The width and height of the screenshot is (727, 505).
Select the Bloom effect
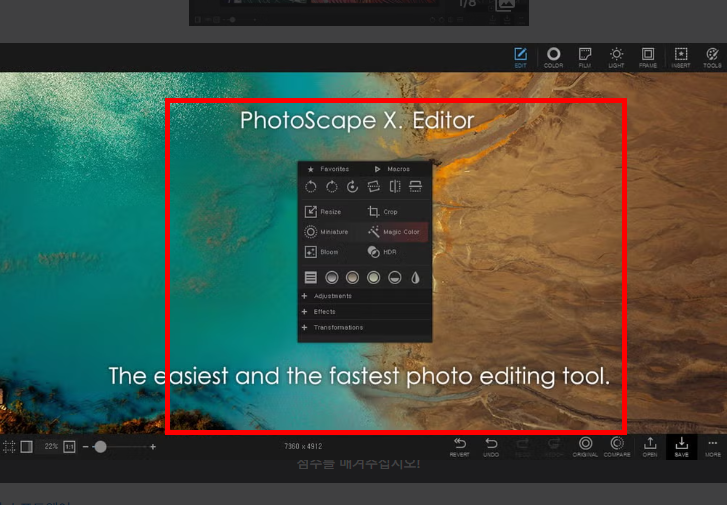tap(321, 252)
